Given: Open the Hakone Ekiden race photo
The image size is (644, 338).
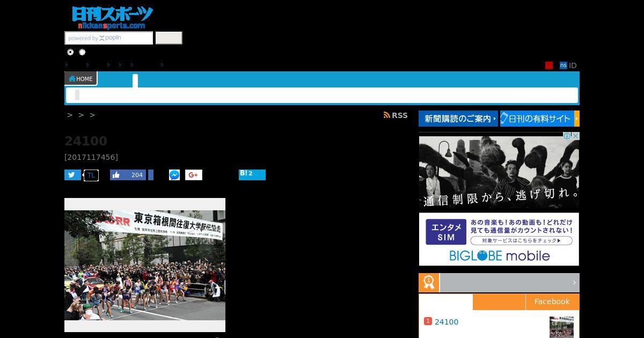Looking at the screenshot, I should [145, 265].
